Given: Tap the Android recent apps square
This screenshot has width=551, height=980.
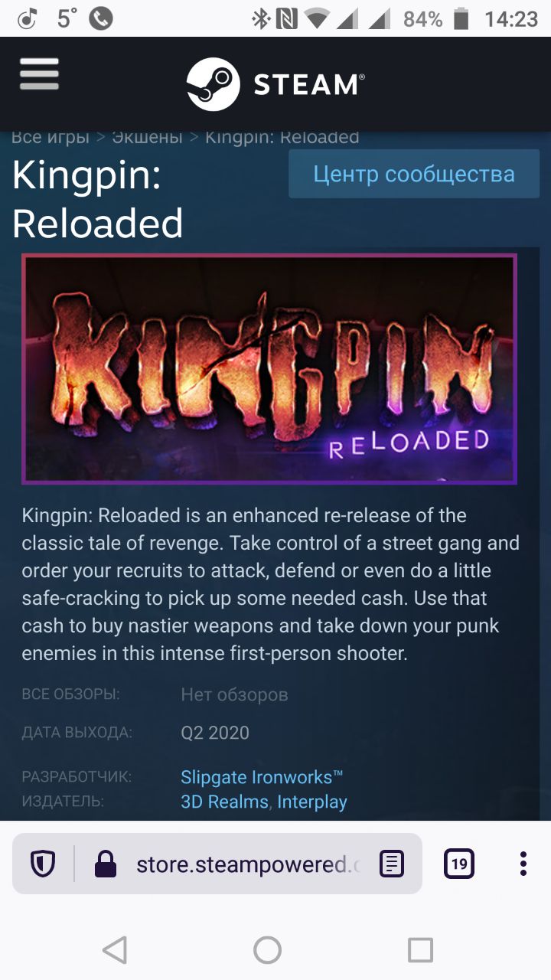Looking at the screenshot, I should click(x=420, y=950).
